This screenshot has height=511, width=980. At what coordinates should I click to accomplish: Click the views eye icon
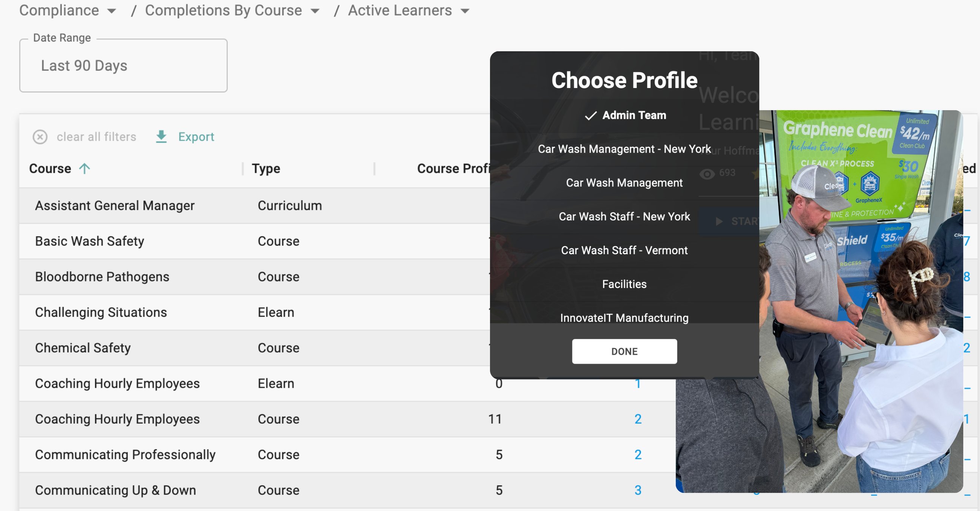point(707,174)
